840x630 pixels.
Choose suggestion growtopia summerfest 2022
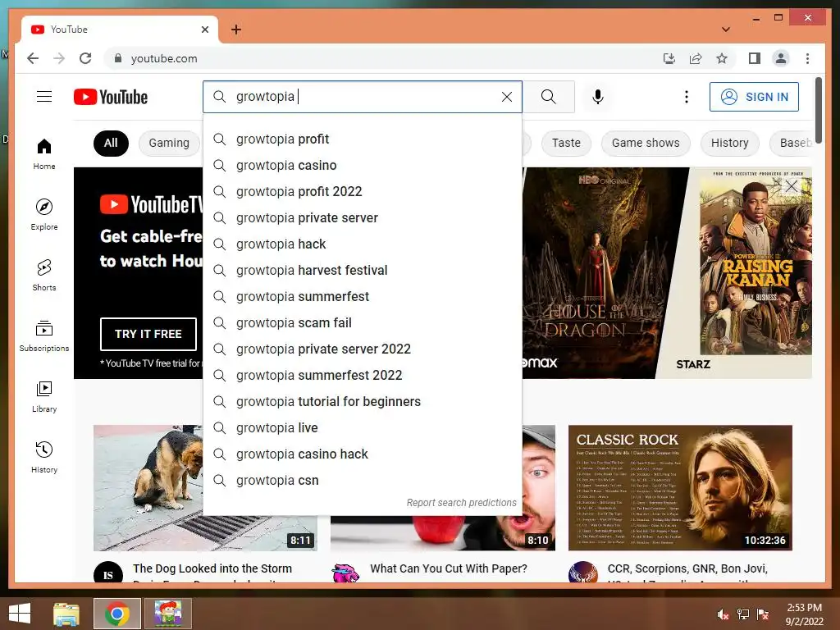point(362,376)
